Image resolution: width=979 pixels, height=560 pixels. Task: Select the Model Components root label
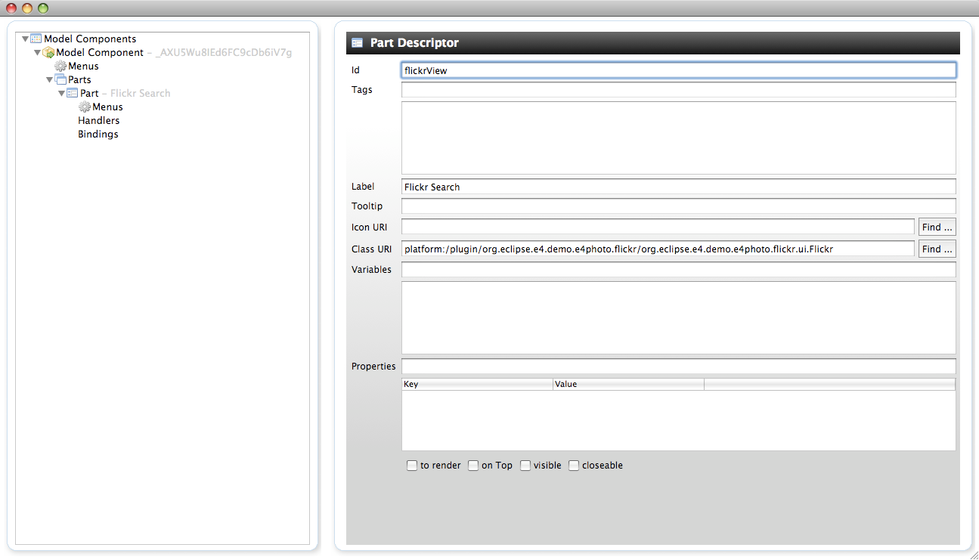coord(90,39)
